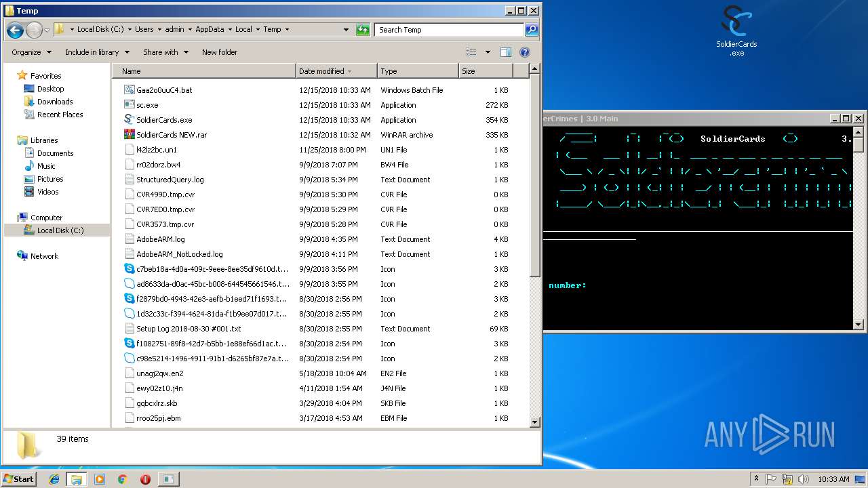Select the rroo25pj.ebm file

158,418
